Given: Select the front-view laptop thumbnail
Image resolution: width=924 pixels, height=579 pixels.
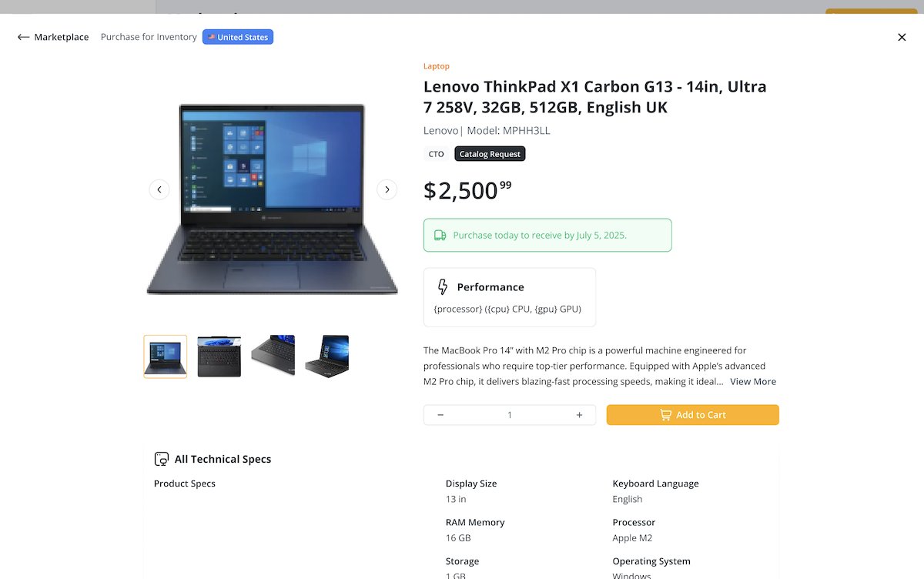Looking at the screenshot, I should click(x=166, y=356).
